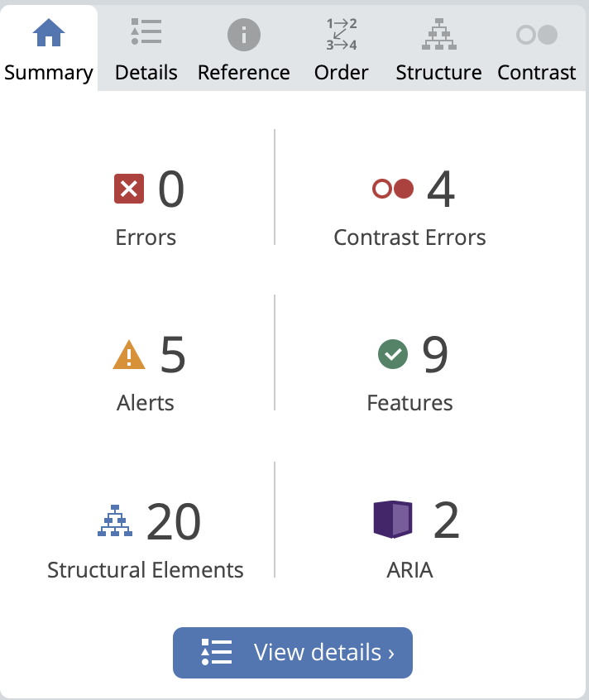Click the purple ARIA icon
Viewport: 589px width, 700px height.
tap(392, 520)
